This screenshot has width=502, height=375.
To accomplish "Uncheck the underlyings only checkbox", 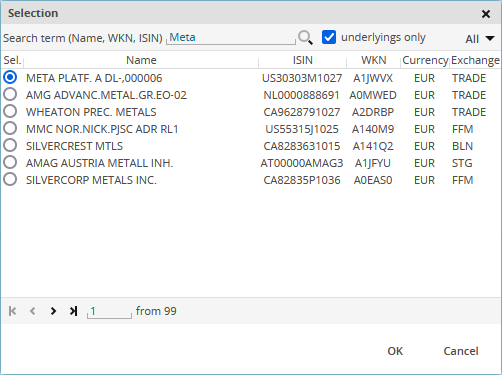I will [329, 37].
